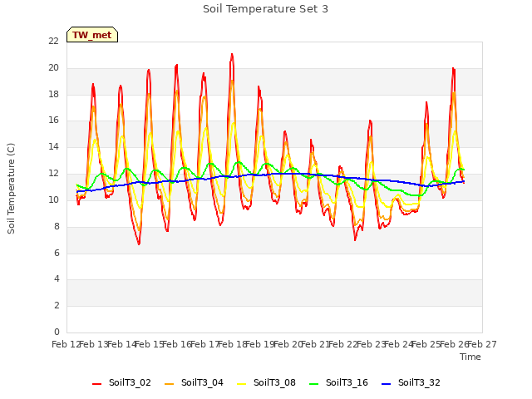Toggle SoilT3_16 series in legend

pyautogui.click(x=338, y=382)
